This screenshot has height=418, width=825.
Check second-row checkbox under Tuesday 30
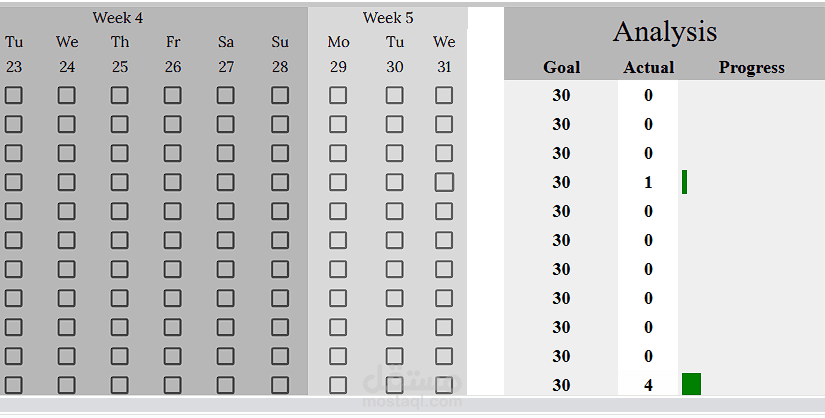pos(395,124)
